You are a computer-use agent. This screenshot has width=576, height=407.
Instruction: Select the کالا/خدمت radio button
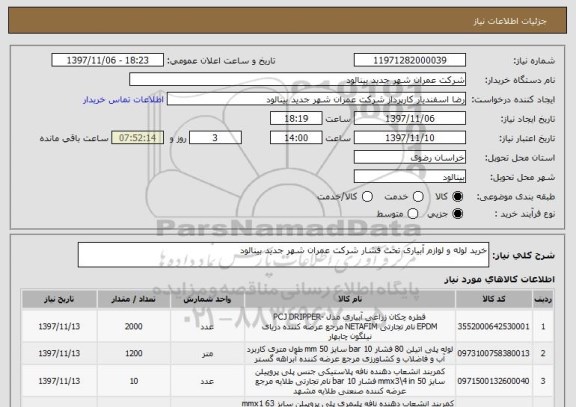click(x=367, y=197)
